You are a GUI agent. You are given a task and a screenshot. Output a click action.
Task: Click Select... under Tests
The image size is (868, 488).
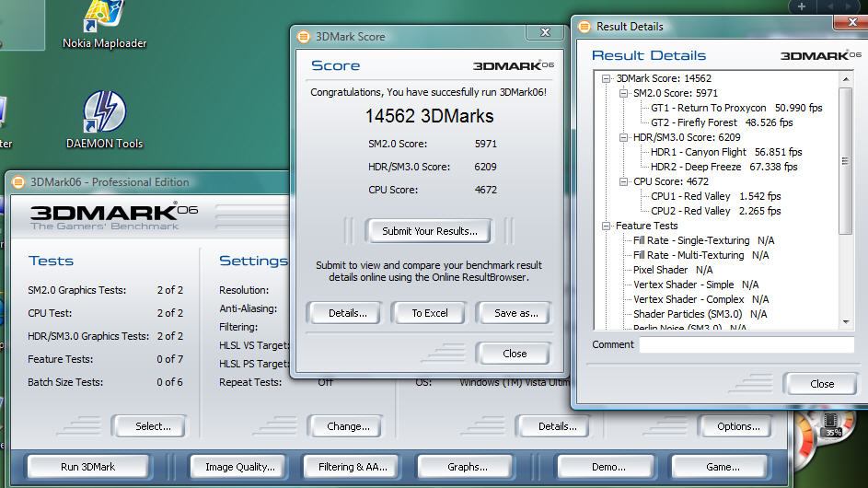point(153,426)
